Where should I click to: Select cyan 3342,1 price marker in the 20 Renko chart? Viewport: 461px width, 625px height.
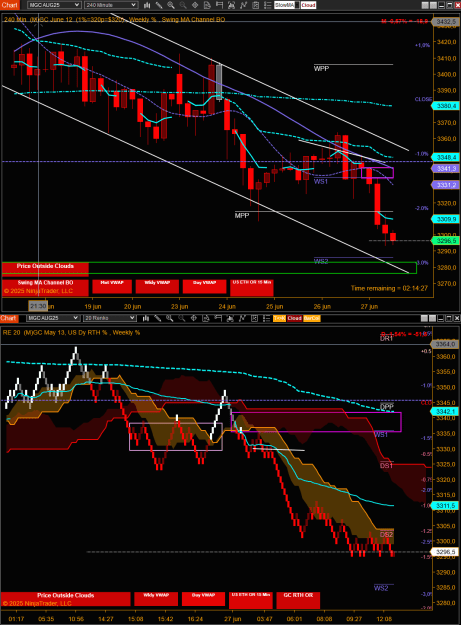tap(445, 411)
